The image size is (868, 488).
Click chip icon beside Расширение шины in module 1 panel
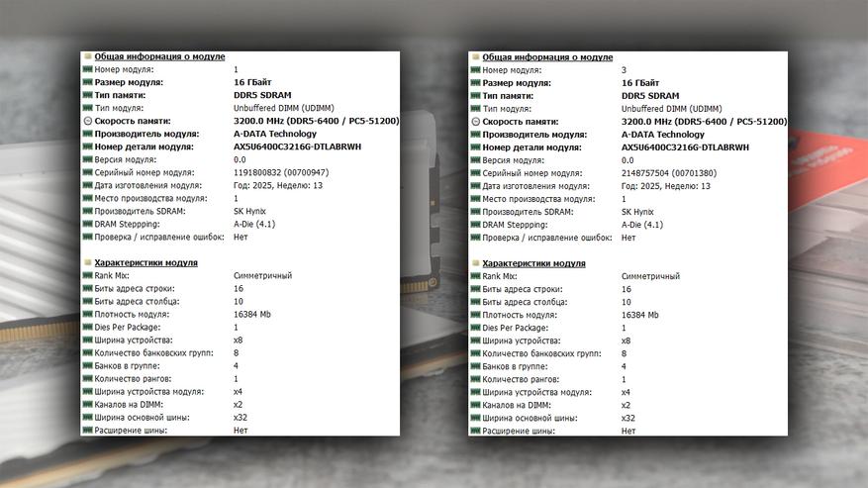coord(87,430)
